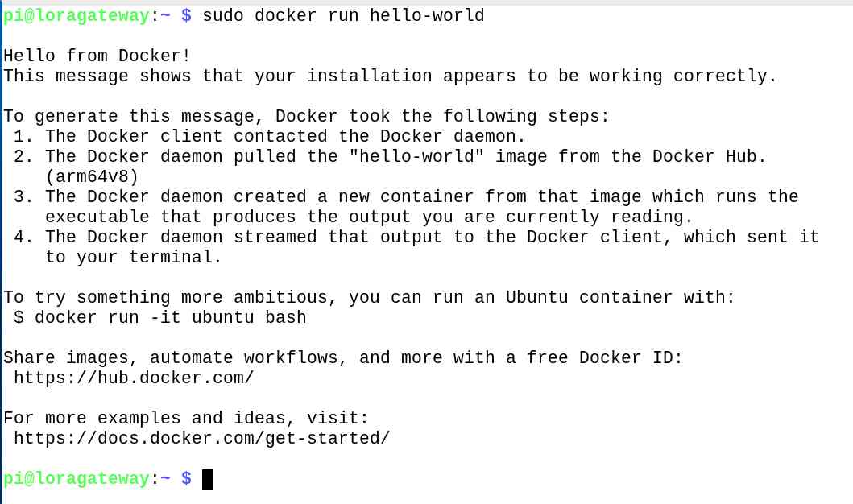Click the 'To try something more ambitious' line
The height and width of the screenshot is (504, 853).
click(370, 297)
